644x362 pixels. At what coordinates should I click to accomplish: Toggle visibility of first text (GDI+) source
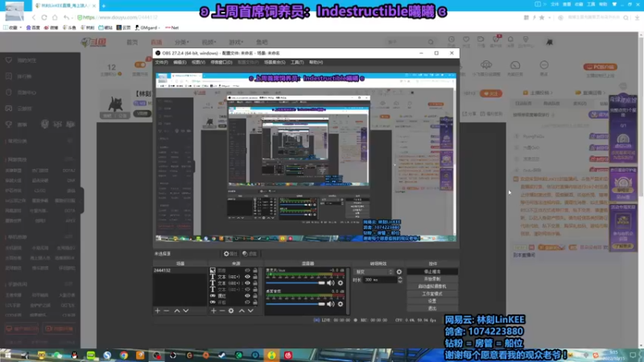247,277
